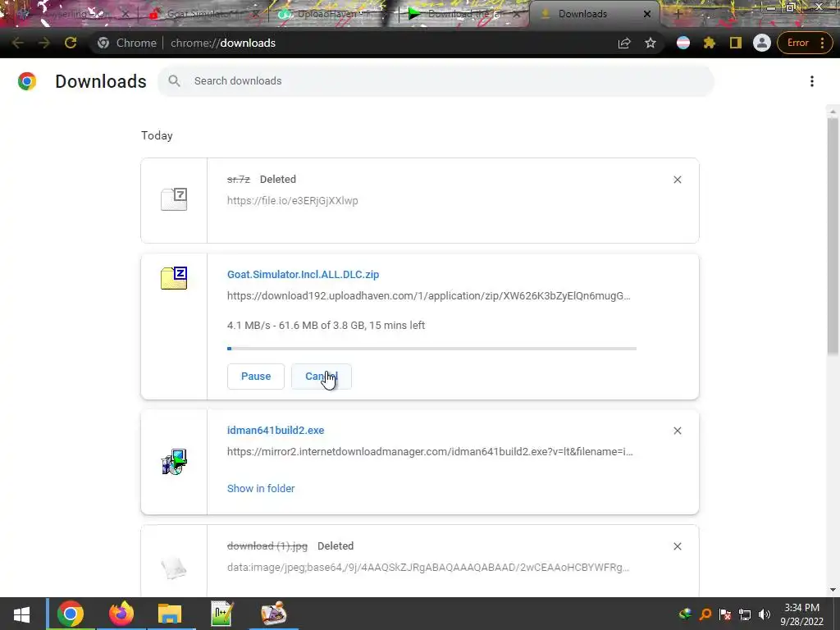The width and height of the screenshot is (840, 630).
Task: Open Firefox from the taskbar
Action: [x=121, y=614]
